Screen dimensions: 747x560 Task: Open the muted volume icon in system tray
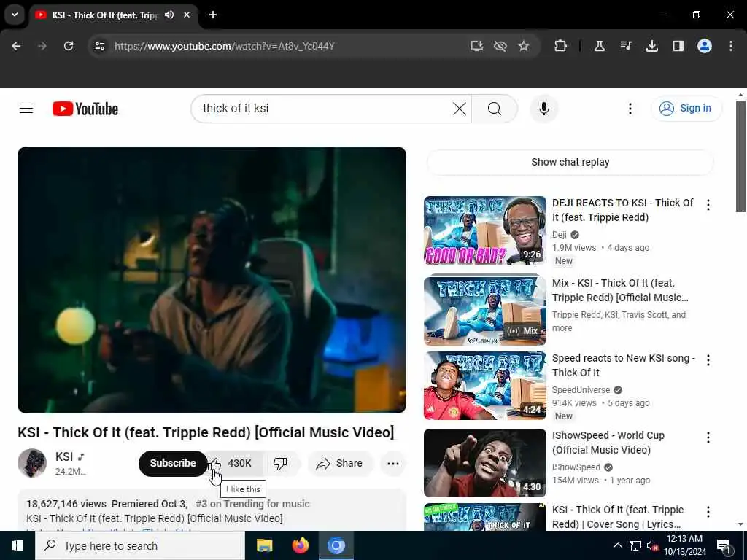[653, 546]
